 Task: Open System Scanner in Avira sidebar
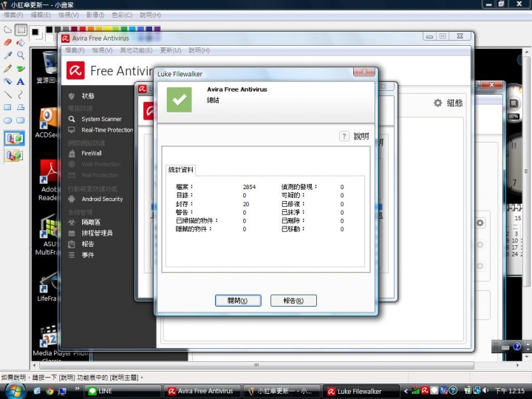[101, 119]
